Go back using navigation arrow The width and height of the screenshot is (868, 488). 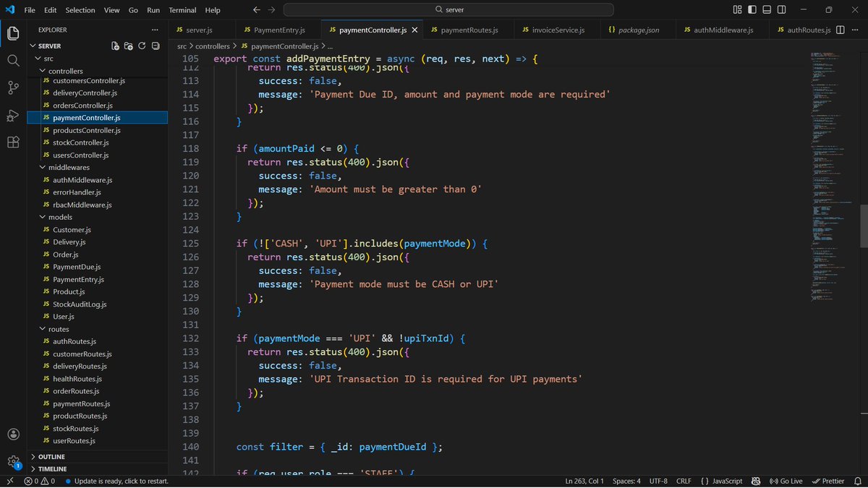click(257, 10)
